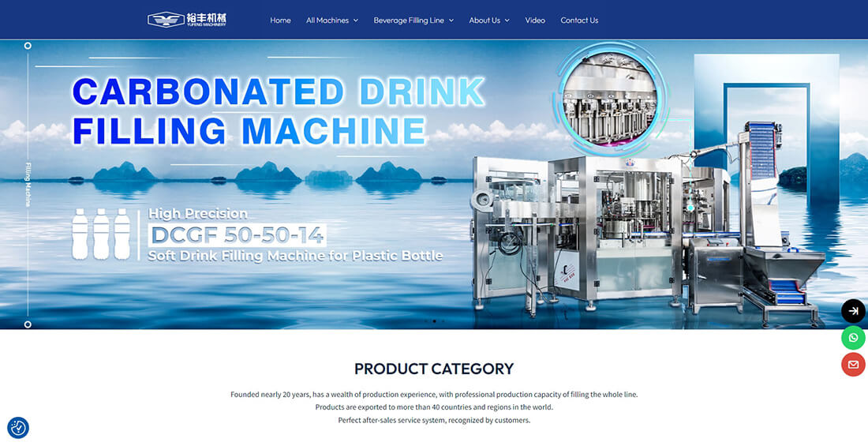Click the "exported to more than 40 countries" line

(434, 407)
